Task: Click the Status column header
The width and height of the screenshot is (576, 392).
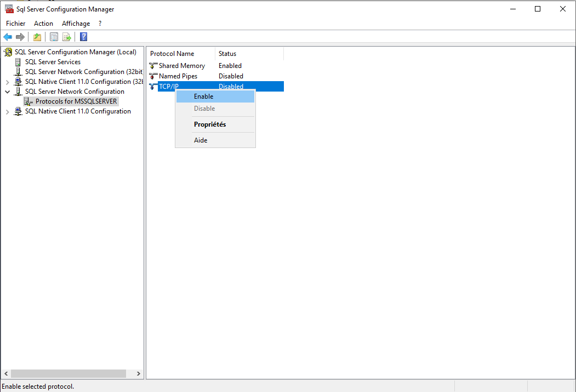Action: click(x=227, y=54)
